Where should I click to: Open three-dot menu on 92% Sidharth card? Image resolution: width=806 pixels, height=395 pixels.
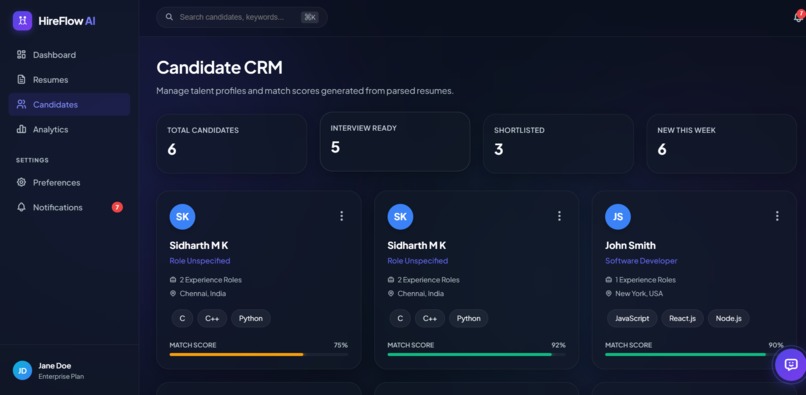click(559, 216)
